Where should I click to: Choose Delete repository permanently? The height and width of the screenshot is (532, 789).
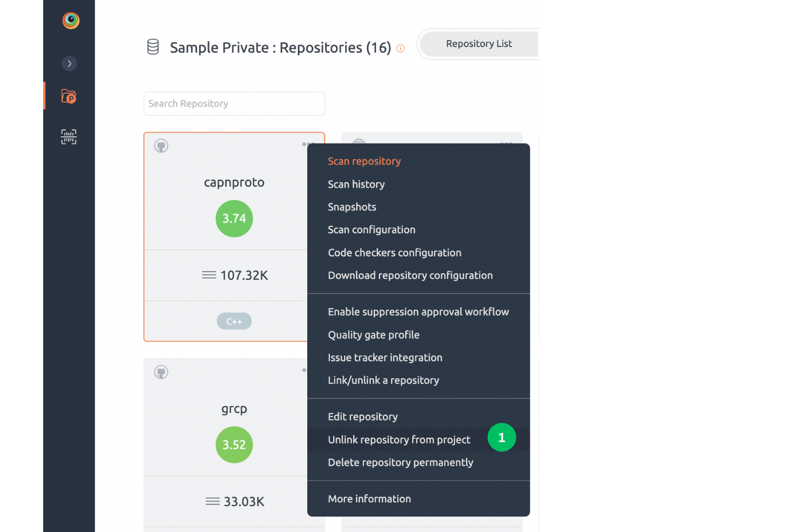click(400, 462)
